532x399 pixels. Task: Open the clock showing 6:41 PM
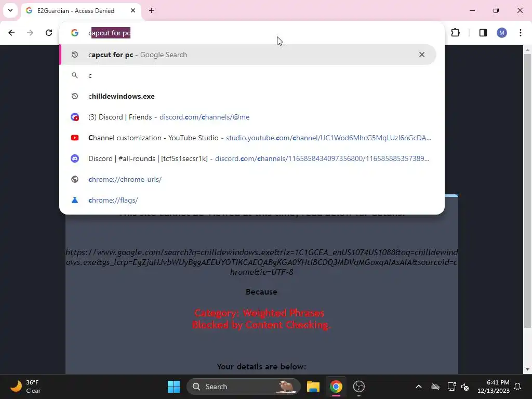click(x=494, y=387)
